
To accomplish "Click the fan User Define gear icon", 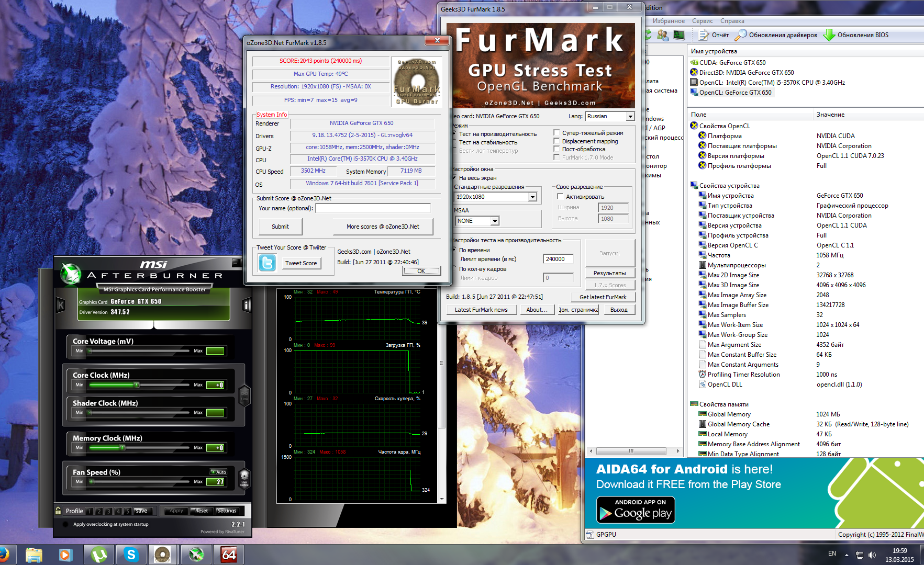I will click(x=244, y=478).
